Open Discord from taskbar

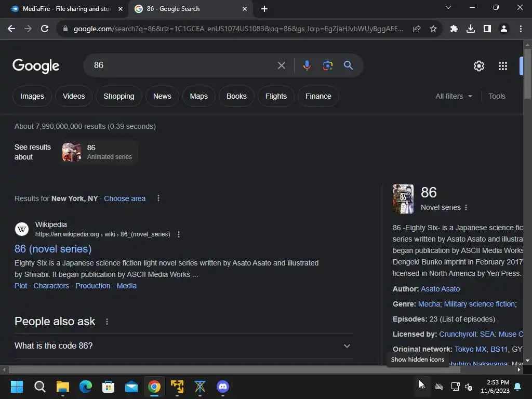pos(223,387)
